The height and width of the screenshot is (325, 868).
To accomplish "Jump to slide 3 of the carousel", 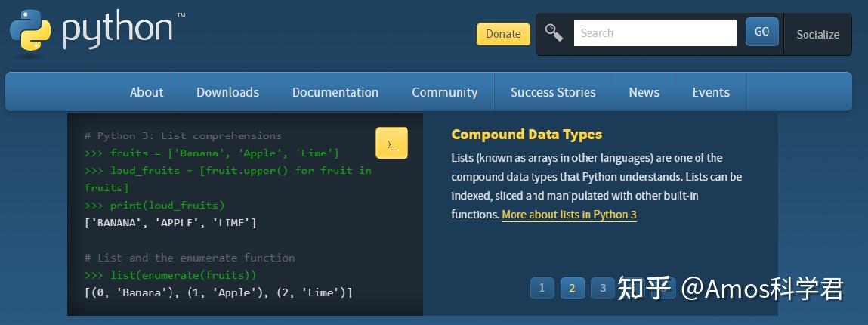I will 602,288.
